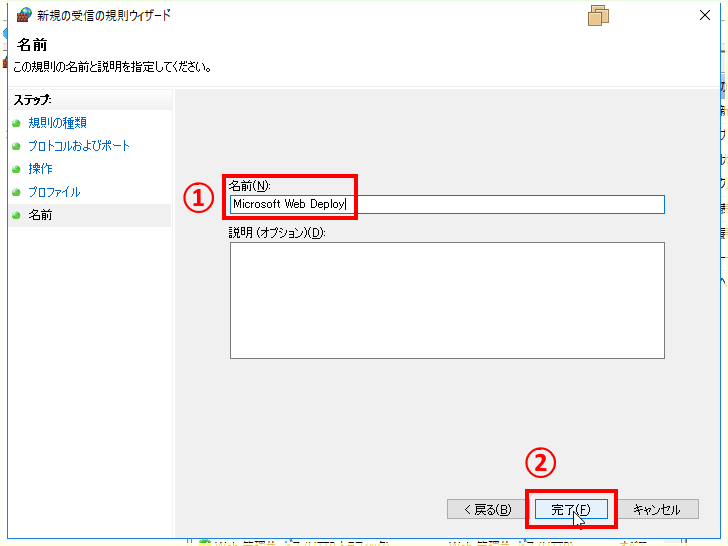Click into the 説明 (オプション) description box
The image size is (728, 546).
pyautogui.click(x=447, y=300)
